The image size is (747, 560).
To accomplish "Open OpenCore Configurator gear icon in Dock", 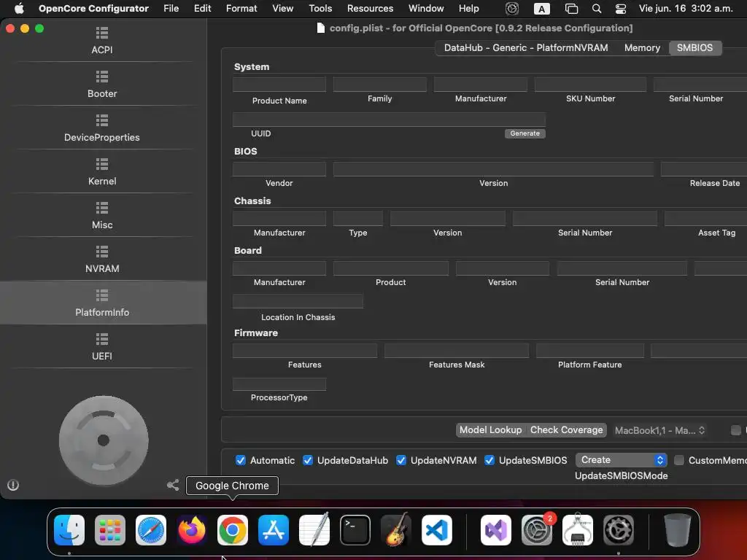I will (619, 530).
